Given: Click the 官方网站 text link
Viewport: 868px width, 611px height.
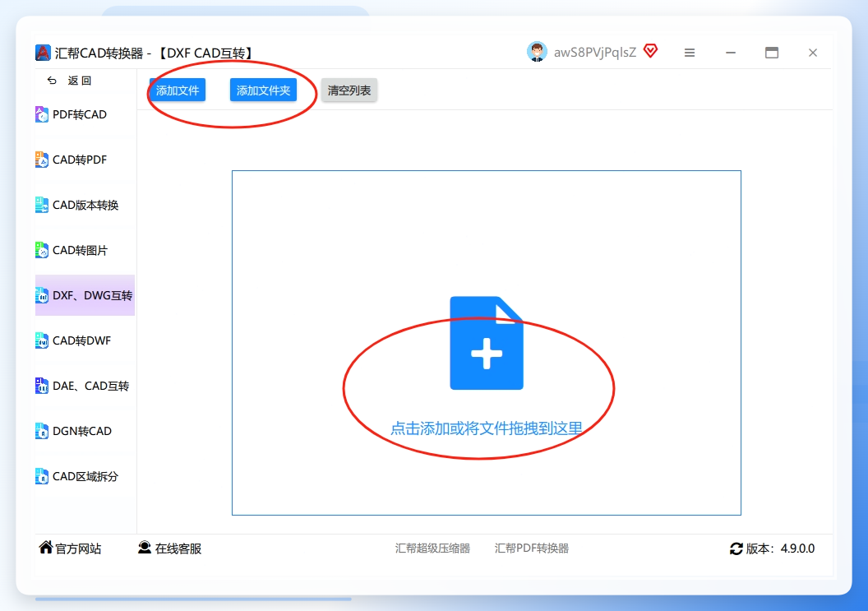Looking at the screenshot, I should click(78, 549).
